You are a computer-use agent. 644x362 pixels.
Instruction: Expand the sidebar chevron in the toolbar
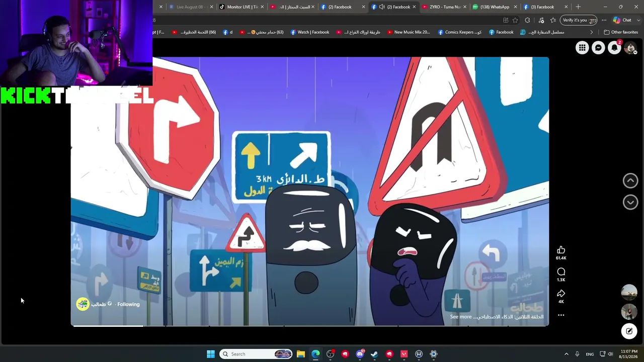(638, 20)
